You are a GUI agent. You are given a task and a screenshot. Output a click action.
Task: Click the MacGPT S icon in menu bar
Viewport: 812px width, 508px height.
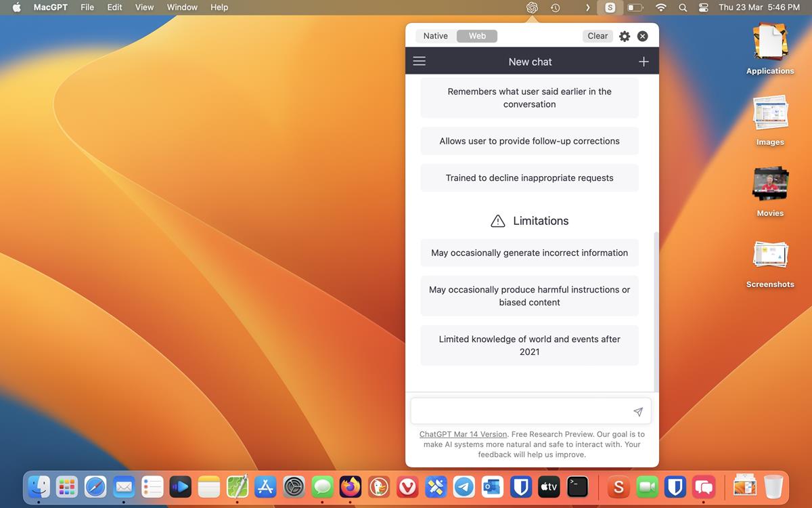point(610,7)
